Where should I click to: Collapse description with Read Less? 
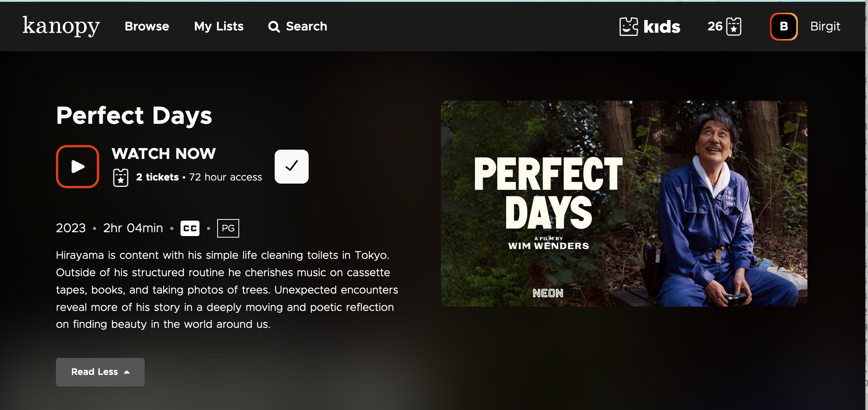(x=100, y=372)
